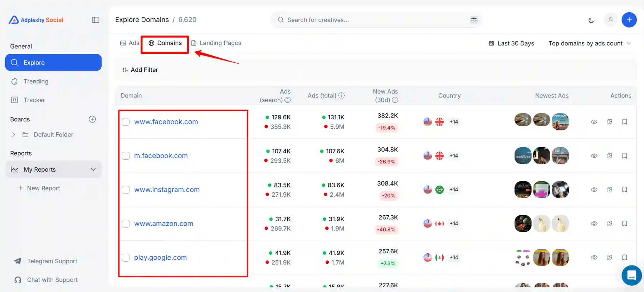
Task: Click the Explore Domains breadcrumb
Action: (x=142, y=20)
